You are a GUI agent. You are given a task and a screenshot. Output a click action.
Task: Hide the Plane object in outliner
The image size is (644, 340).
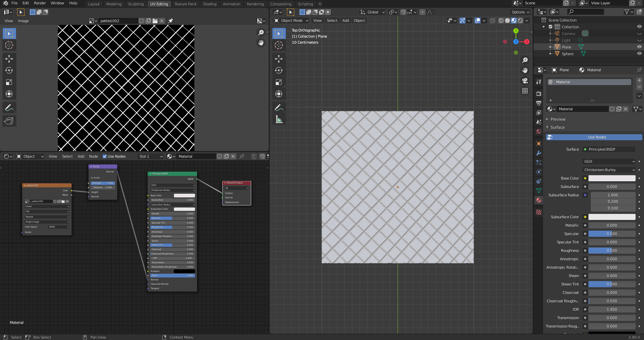click(639, 47)
